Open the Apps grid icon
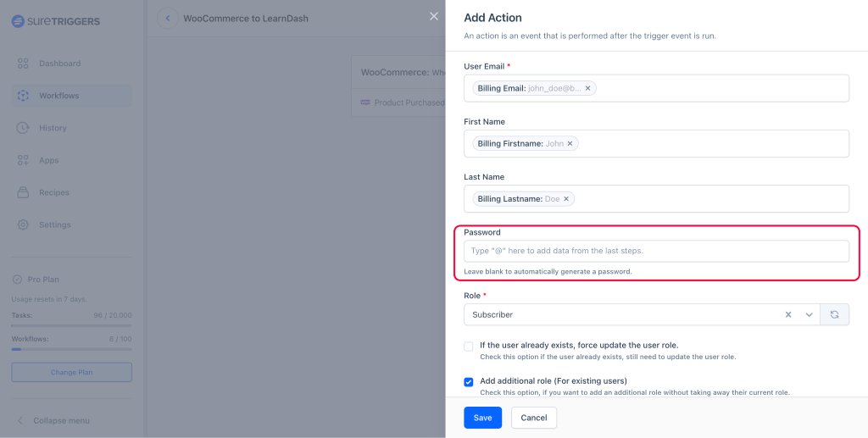Image resolution: width=868 pixels, height=438 pixels. tap(23, 160)
